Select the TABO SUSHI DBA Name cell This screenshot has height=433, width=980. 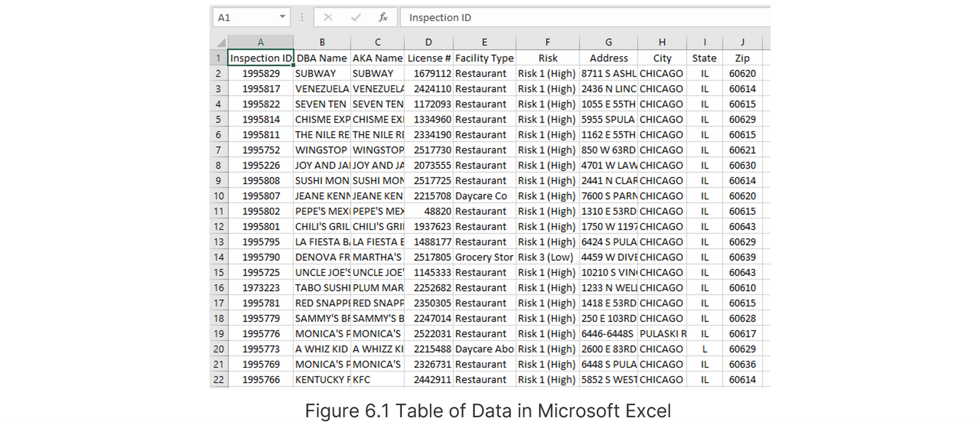coord(322,288)
